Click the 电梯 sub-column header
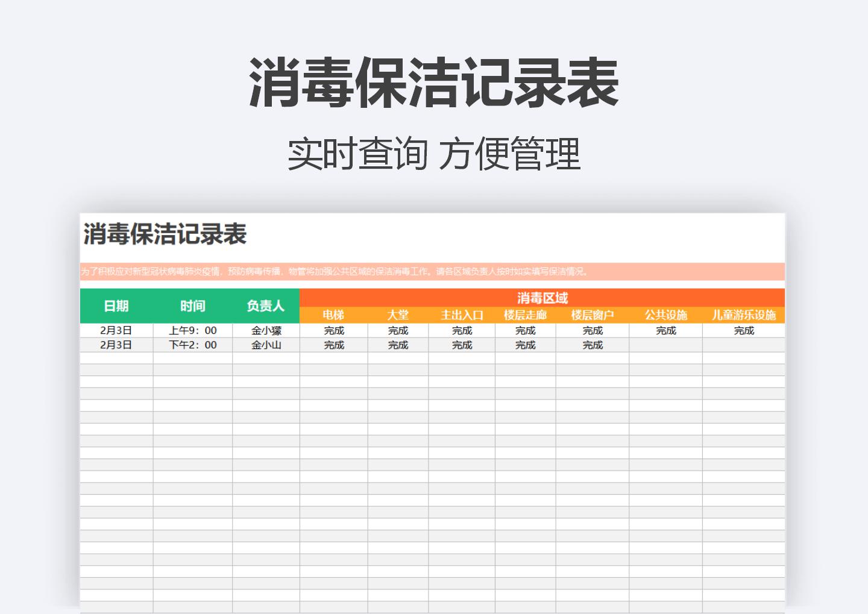Screen dimensions: 868x614 pyautogui.click(x=333, y=315)
